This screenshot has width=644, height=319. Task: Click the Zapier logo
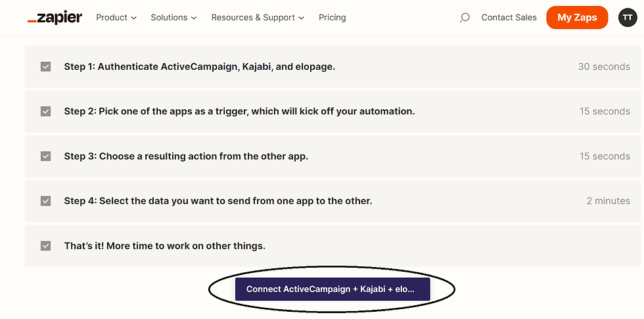[55, 17]
